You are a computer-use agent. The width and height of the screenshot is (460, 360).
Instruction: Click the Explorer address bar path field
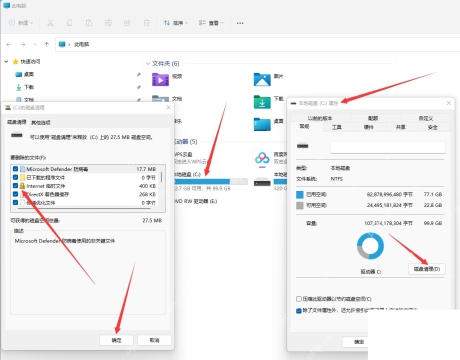(x=257, y=44)
